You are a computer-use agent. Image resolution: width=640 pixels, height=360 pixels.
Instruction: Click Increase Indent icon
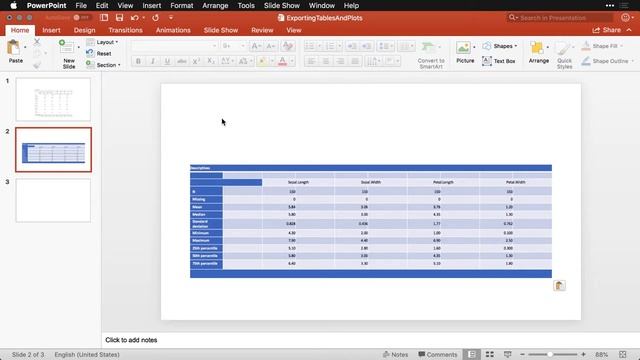pyautogui.click(x=366, y=46)
